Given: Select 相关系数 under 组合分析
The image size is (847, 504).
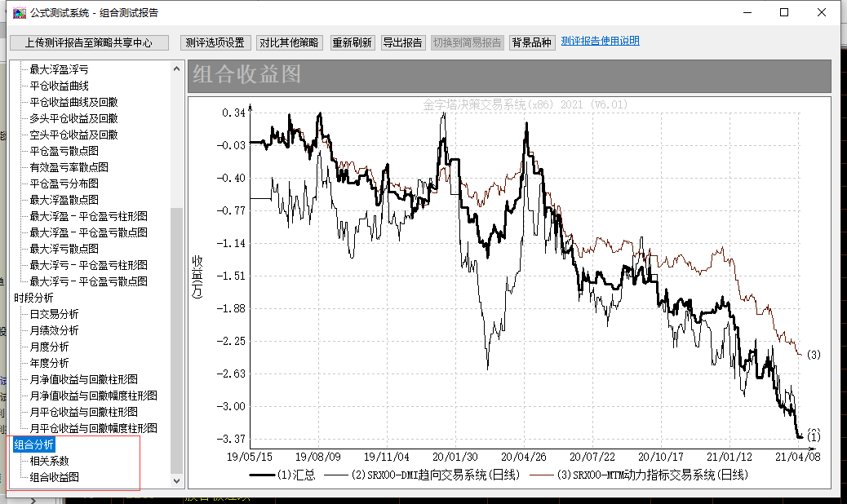Looking at the screenshot, I should point(49,461).
